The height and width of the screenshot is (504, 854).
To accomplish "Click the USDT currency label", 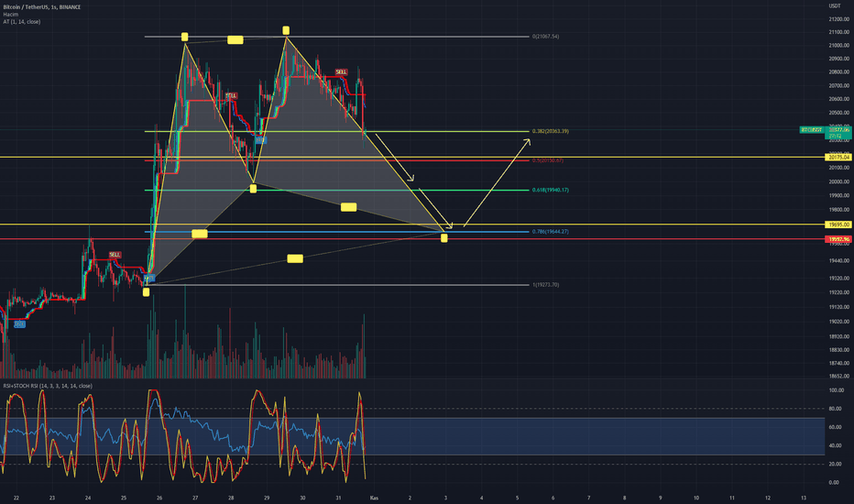I will coord(835,6).
